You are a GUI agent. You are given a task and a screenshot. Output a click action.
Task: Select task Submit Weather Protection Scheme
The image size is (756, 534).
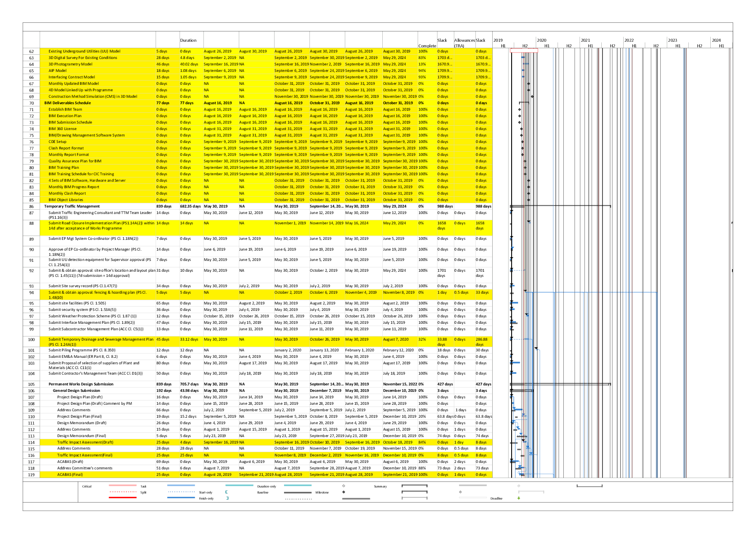92,316
